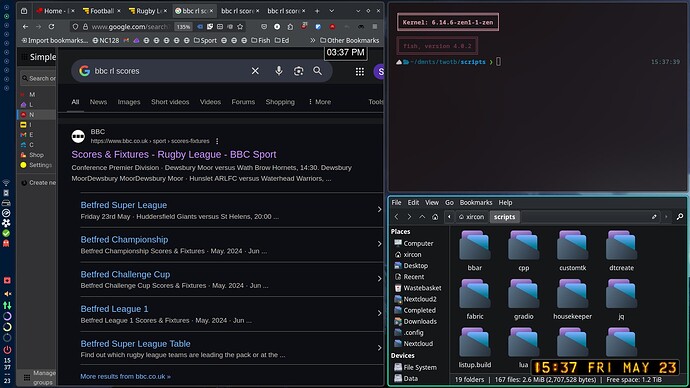This screenshot has height=388, width=690.
Task: Click More results from bbc.co.uk
Action: (x=125, y=377)
